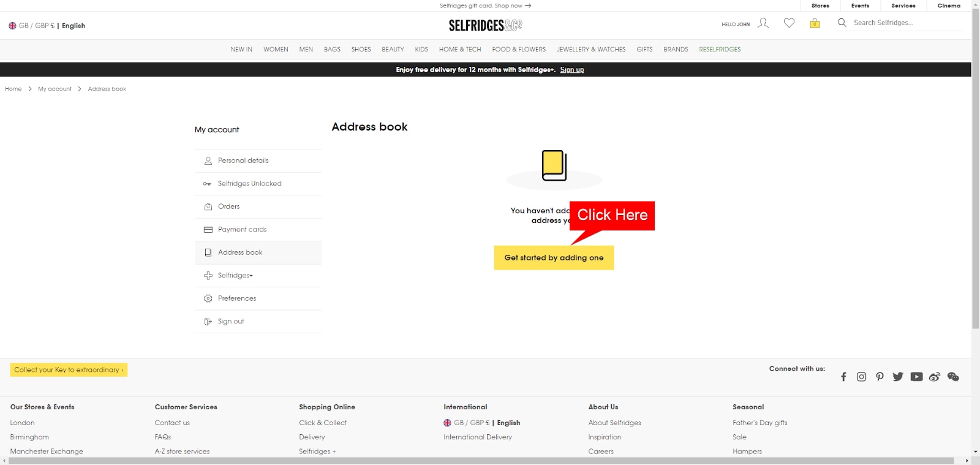Focus the Search Selfridges field
Image resolution: width=980 pixels, height=465 pixels.
(907, 23)
